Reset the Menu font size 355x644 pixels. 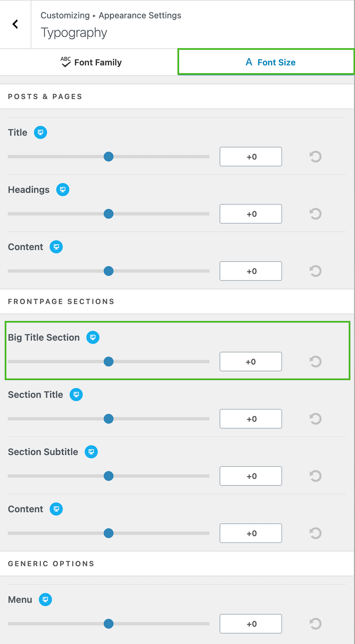pyautogui.click(x=315, y=624)
